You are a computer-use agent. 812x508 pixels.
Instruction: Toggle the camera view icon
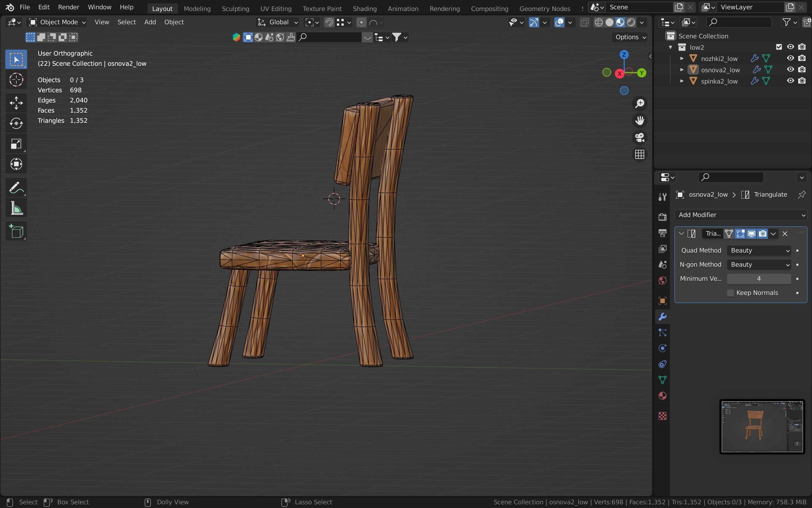639,137
